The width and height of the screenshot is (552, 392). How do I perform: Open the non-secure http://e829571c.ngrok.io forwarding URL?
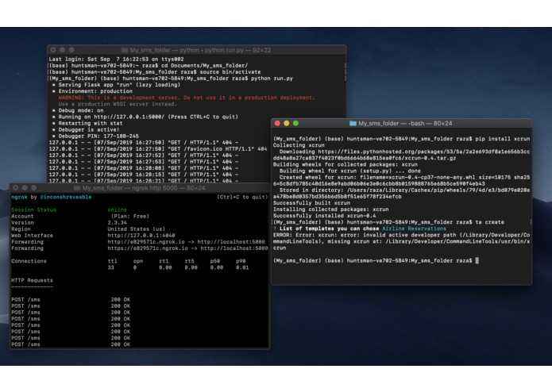click(x=146, y=242)
